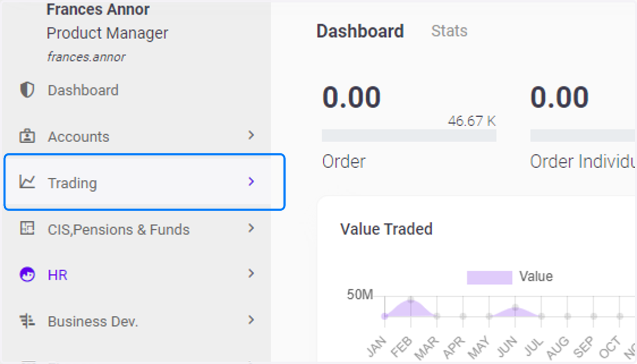Click the JUN data point on chart
The image size is (637, 364).
click(x=515, y=308)
